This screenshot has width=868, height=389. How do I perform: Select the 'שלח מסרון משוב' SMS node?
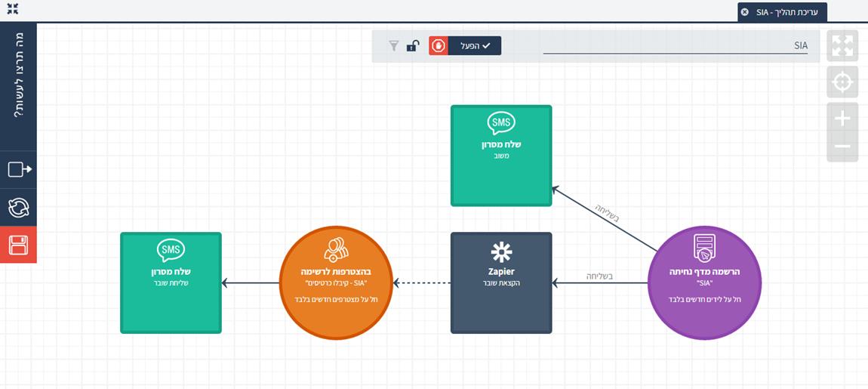coord(501,156)
